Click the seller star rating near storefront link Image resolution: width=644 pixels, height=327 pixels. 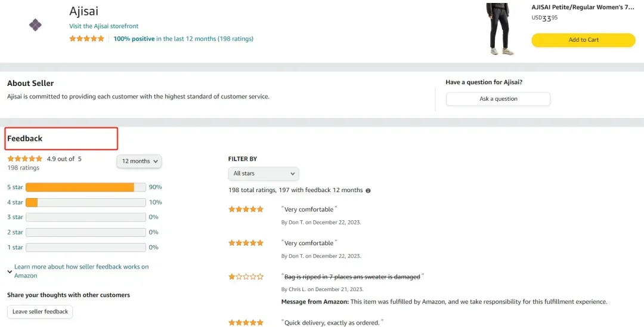tap(86, 39)
